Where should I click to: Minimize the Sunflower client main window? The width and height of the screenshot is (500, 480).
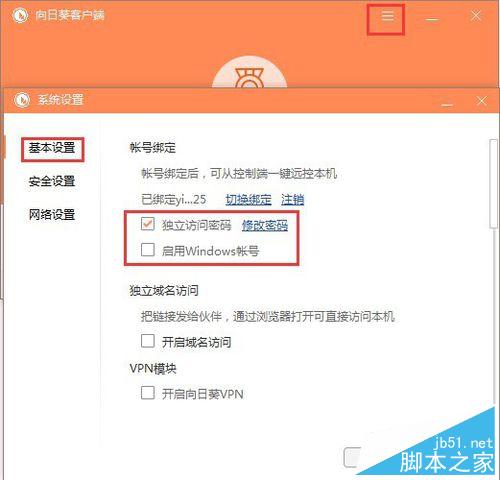pos(432,19)
